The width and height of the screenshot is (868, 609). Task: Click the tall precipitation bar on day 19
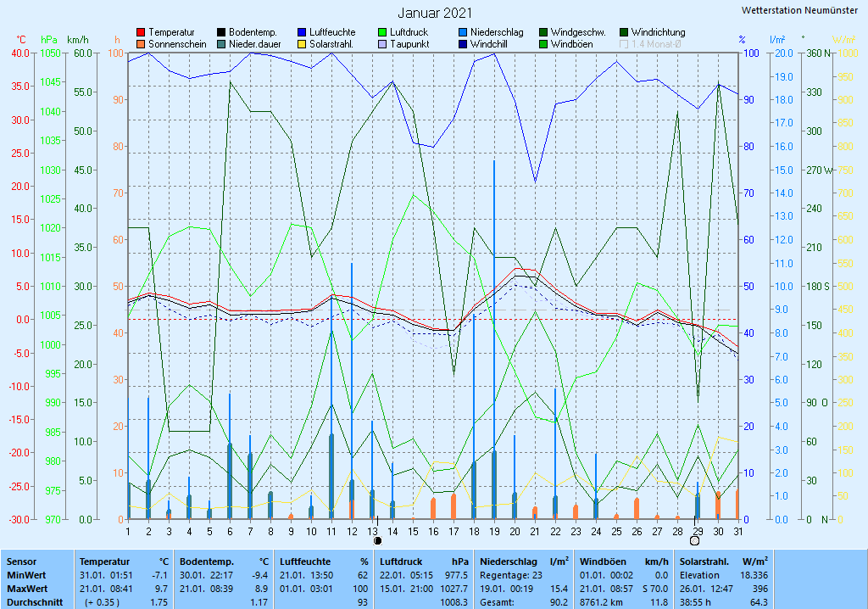(494, 339)
